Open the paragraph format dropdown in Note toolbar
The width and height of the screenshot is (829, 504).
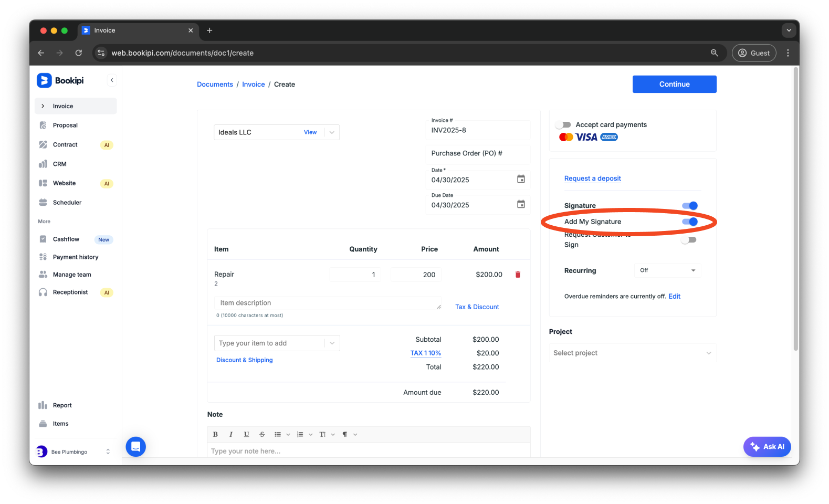pyautogui.click(x=349, y=434)
